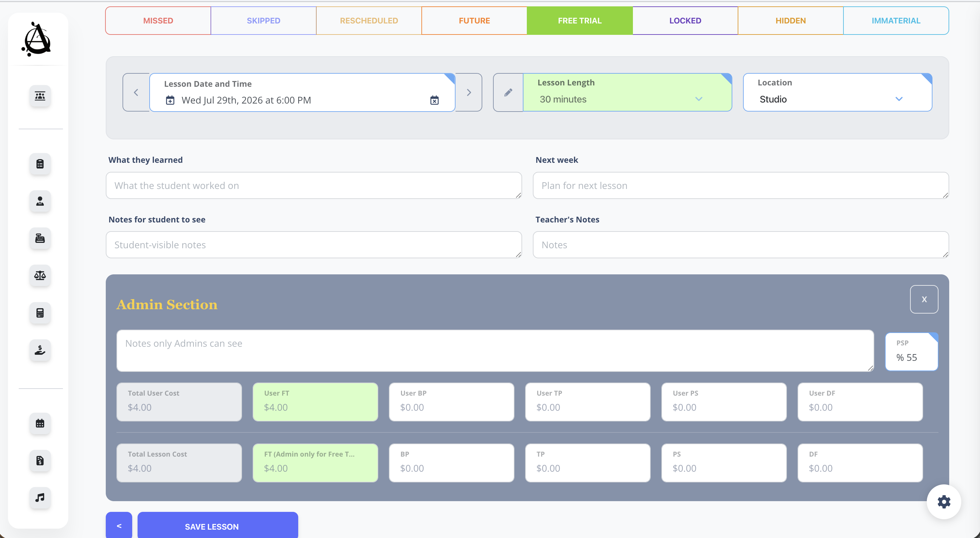Click the DF lesson cost field
The height and width of the screenshot is (538, 980).
click(860, 463)
